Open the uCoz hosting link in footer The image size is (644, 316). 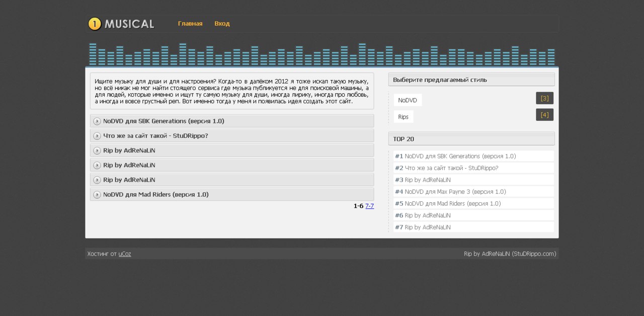coord(125,254)
